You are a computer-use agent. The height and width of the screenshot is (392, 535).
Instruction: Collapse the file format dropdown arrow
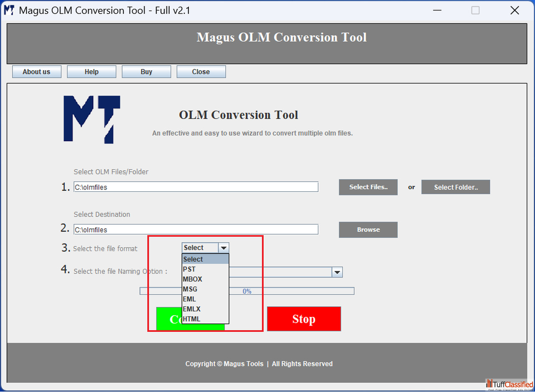[x=224, y=248]
